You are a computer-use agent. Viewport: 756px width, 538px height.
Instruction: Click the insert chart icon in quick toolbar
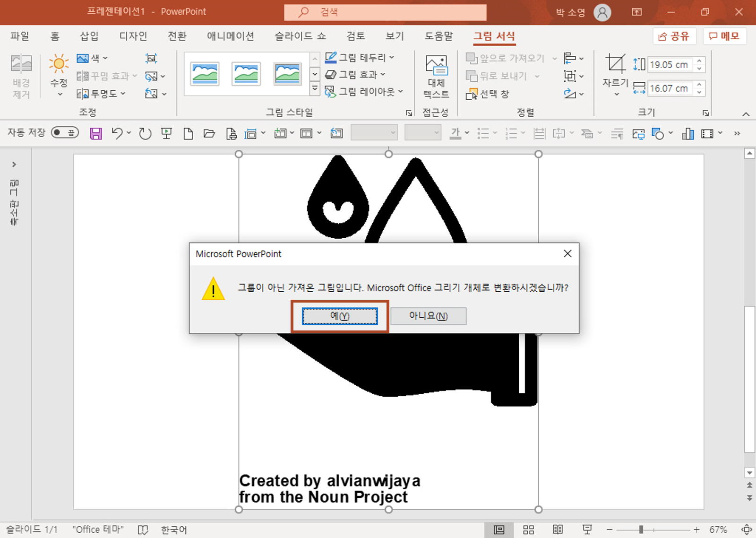pyautogui.click(x=687, y=134)
